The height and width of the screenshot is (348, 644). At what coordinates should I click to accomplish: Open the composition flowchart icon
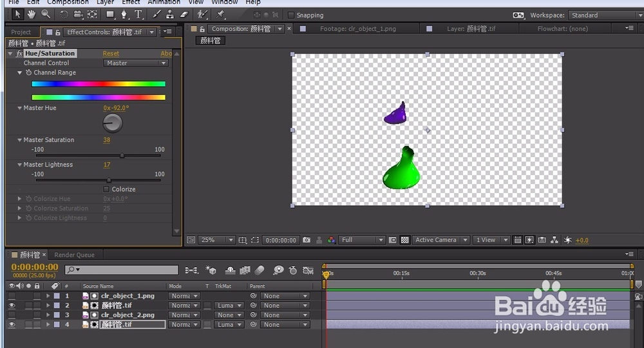[554, 240]
